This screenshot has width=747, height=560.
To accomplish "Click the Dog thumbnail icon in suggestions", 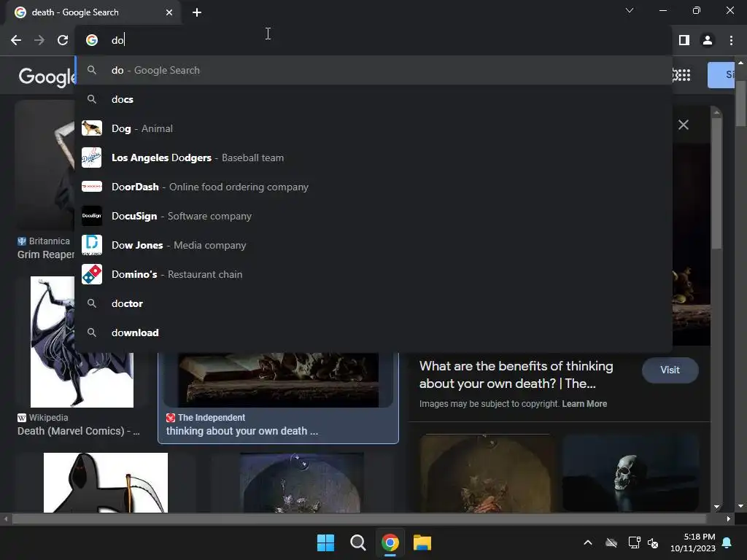I will [91, 128].
